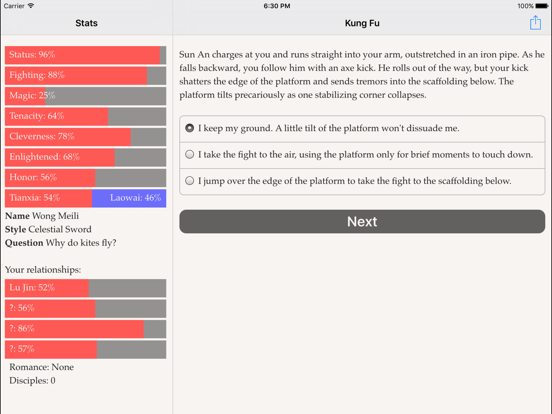Tap the Romance: None line
The width and height of the screenshot is (552, 414).
pos(42,367)
